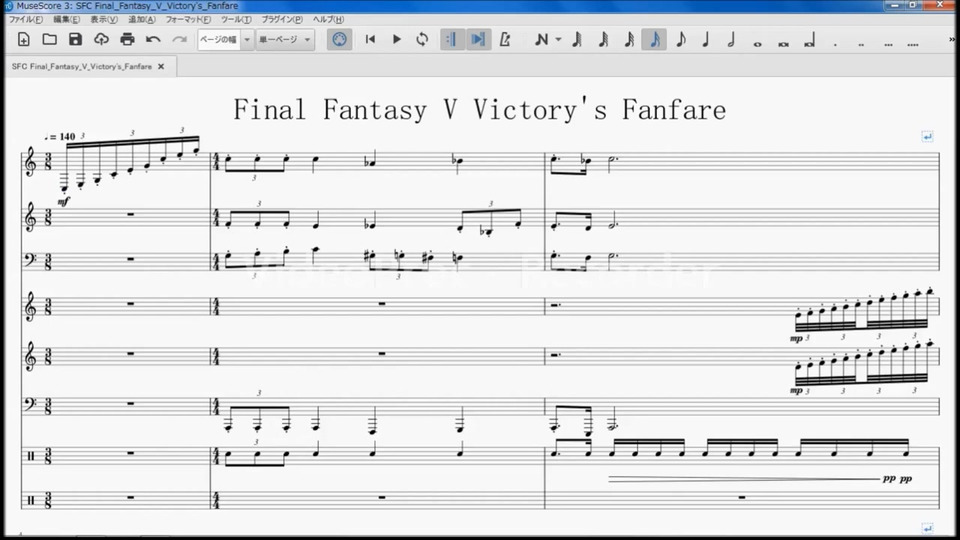Viewport: 960px width, 540px height.
Task: Open the プラグイン(P) menu
Action: click(x=282, y=20)
